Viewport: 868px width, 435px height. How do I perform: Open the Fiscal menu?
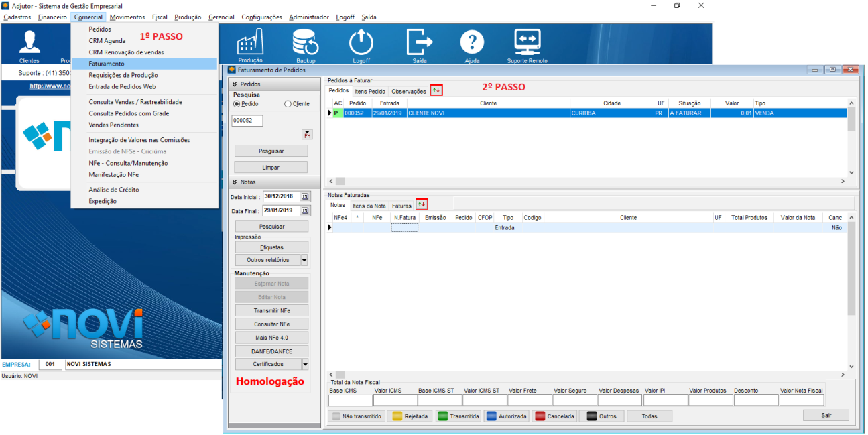click(x=160, y=17)
